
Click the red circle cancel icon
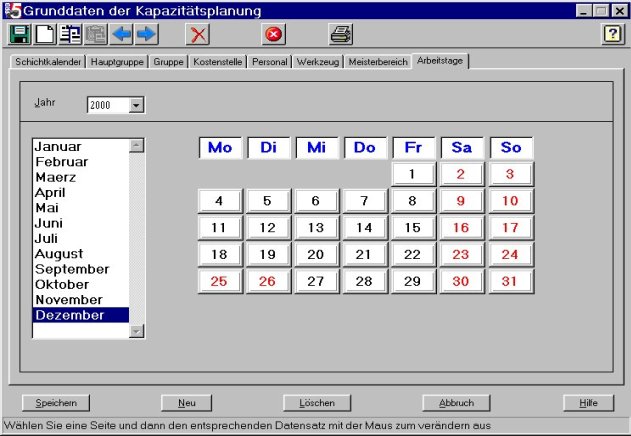point(274,34)
